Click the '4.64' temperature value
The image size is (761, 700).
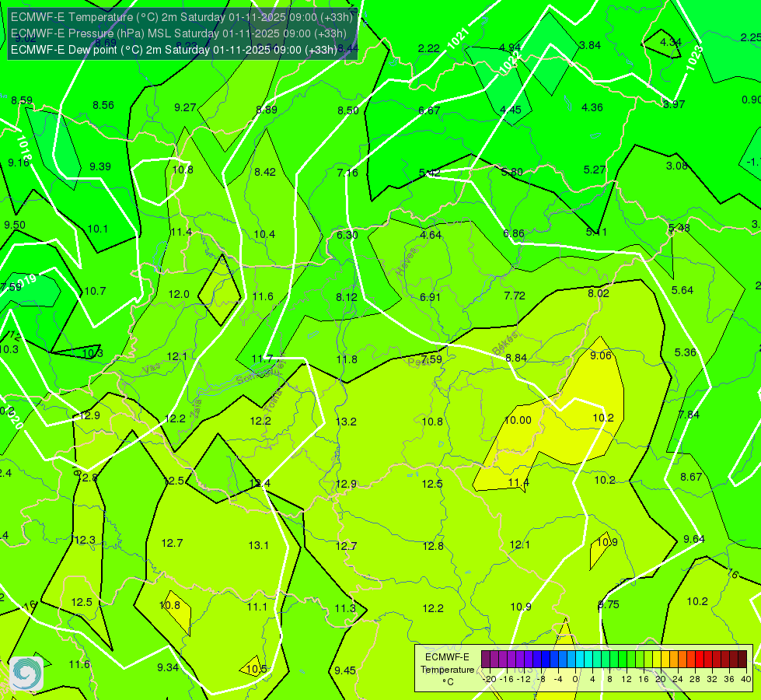pyautogui.click(x=431, y=235)
